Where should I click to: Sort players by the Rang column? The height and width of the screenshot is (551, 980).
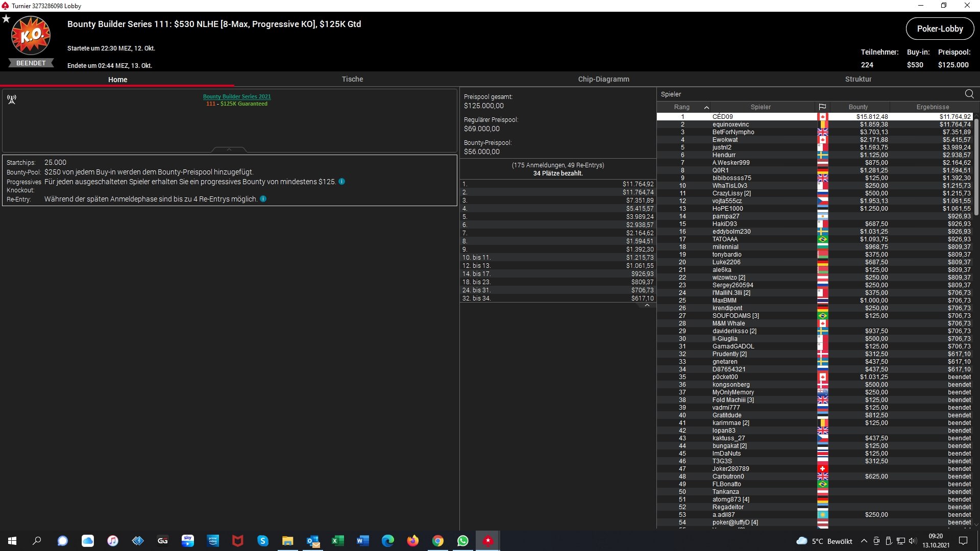pyautogui.click(x=682, y=107)
